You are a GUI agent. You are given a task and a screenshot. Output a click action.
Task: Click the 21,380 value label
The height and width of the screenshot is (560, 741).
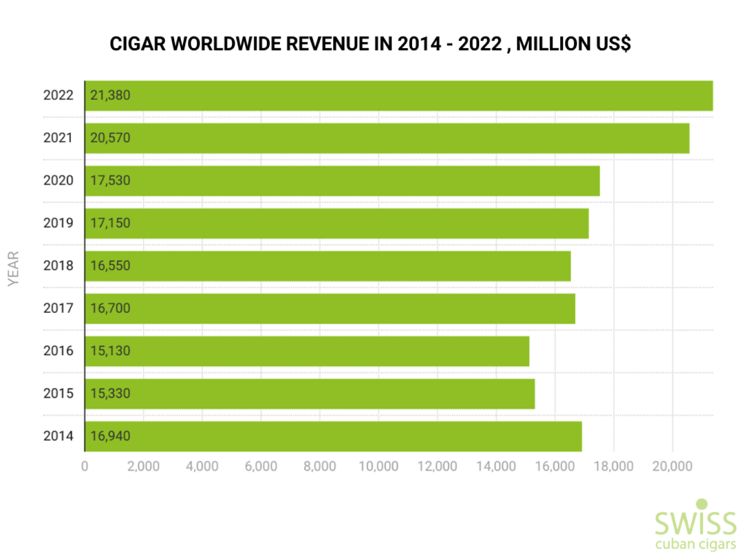tap(110, 95)
